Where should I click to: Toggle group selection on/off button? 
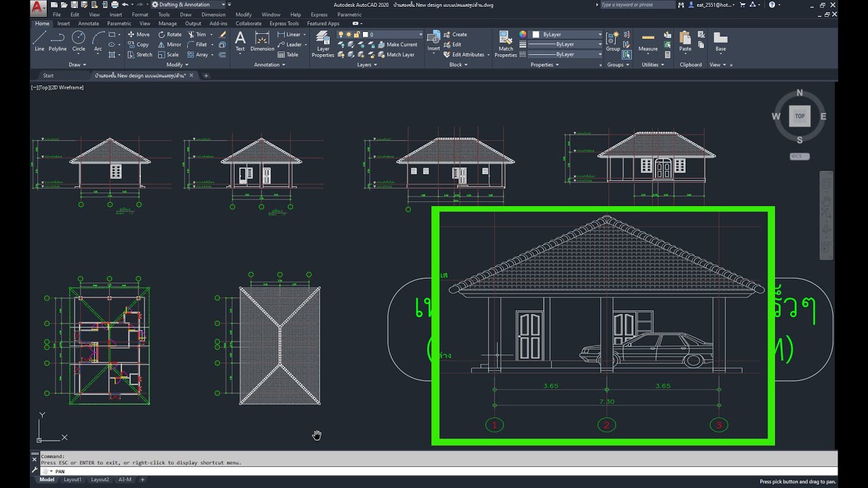pos(627,54)
